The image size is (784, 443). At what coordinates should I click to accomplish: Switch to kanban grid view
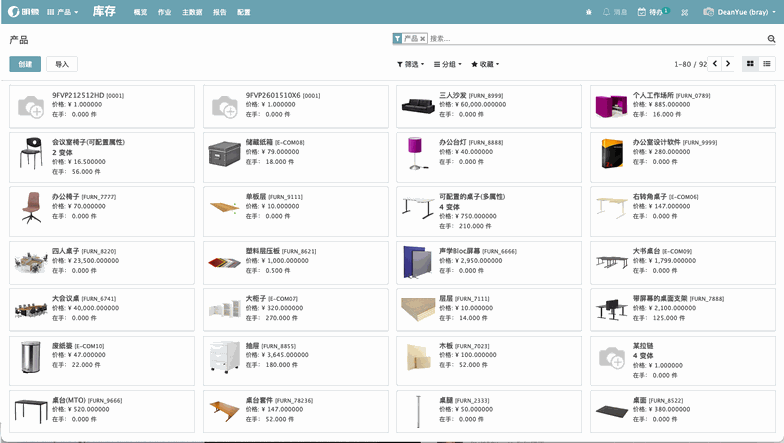point(750,64)
